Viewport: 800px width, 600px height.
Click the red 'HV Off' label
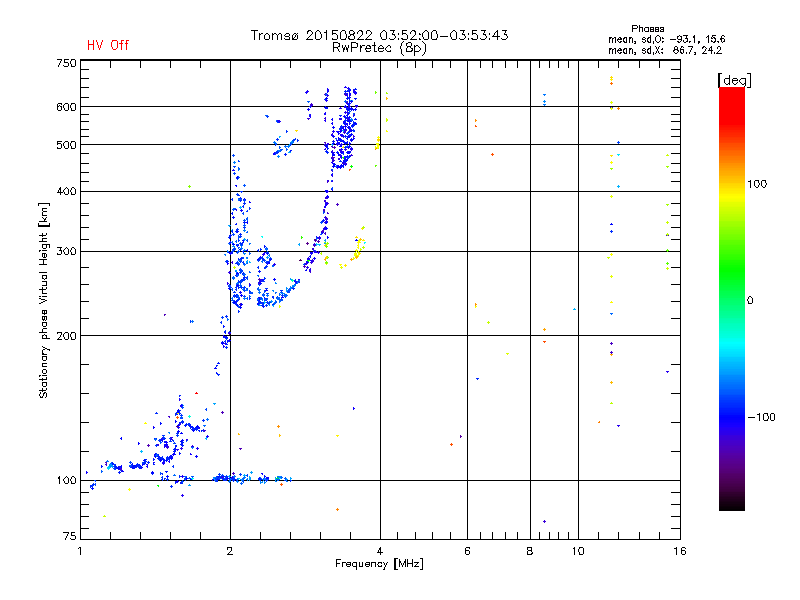pyautogui.click(x=108, y=45)
